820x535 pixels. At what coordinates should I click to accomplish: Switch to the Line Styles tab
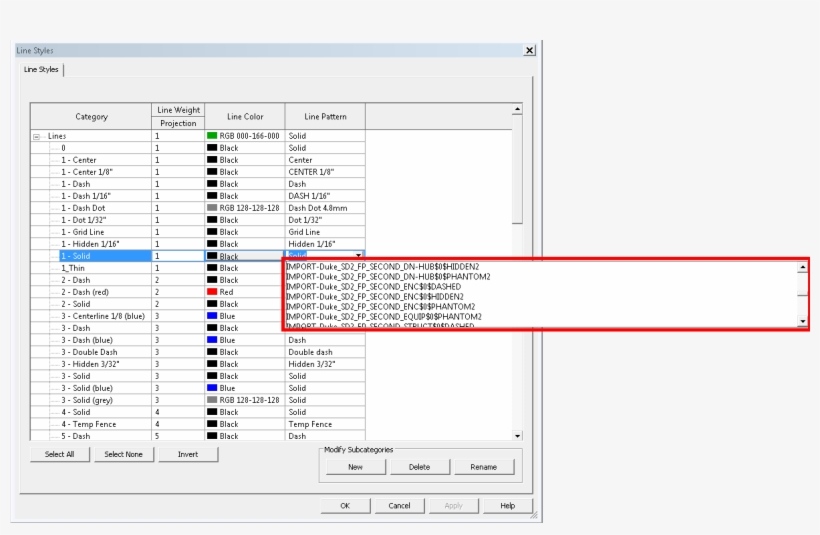coord(41,70)
